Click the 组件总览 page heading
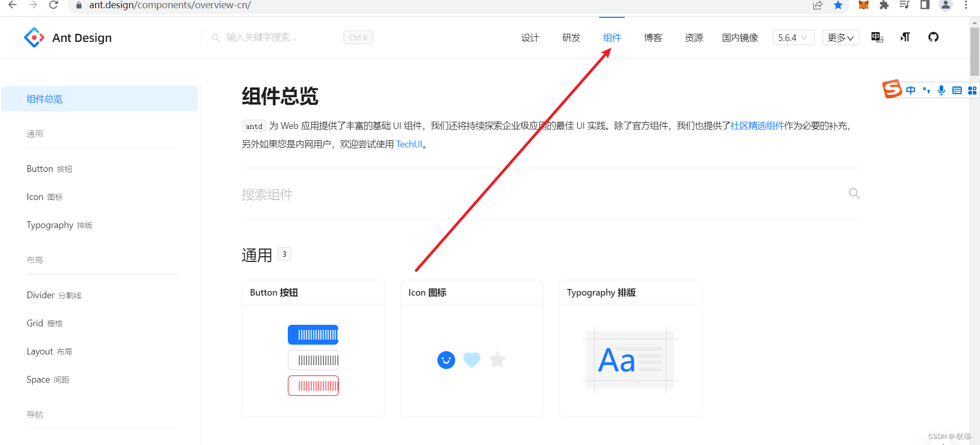The height and width of the screenshot is (445, 980). click(280, 96)
